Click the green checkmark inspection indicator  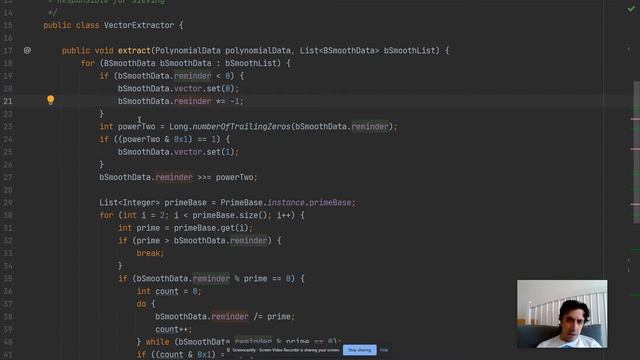tap(631, 9)
